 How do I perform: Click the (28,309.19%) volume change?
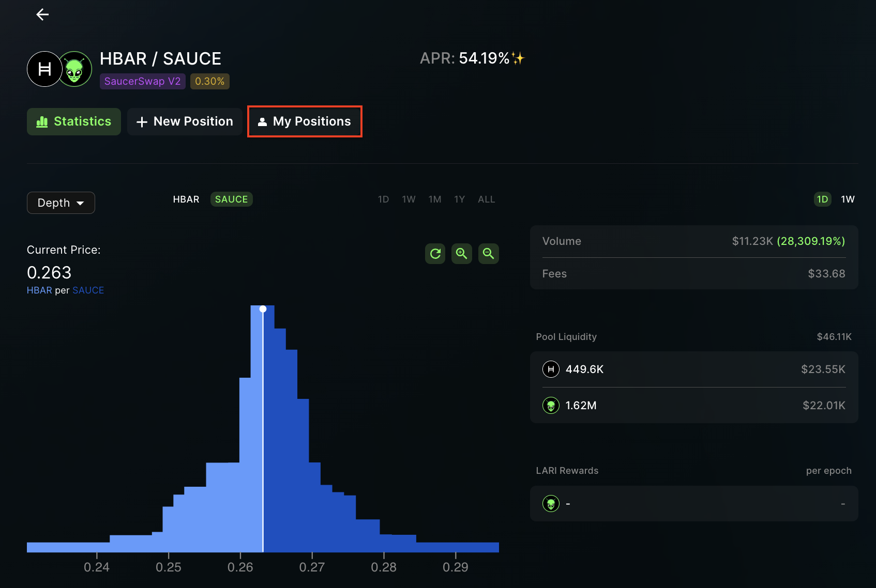click(811, 241)
